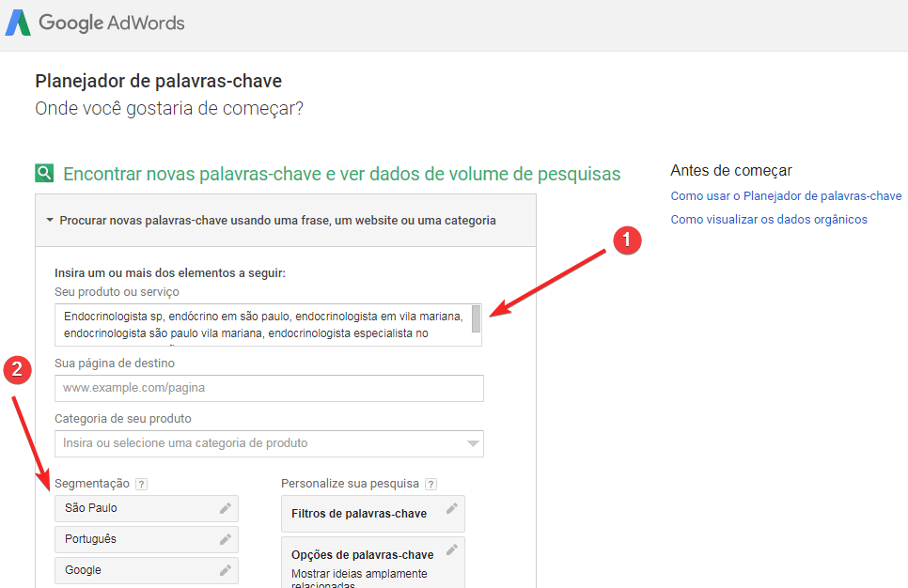Open the Segmentação help question mark
This screenshot has width=908, height=588.
click(x=141, y=484)
